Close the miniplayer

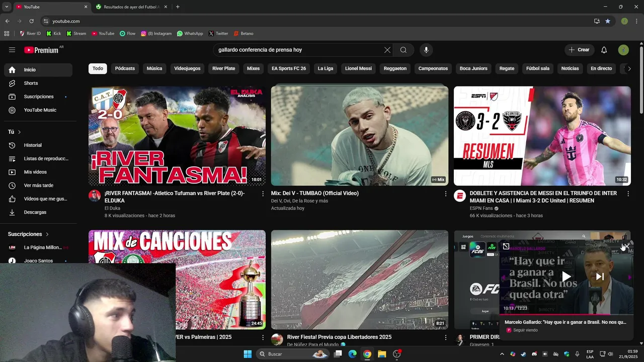point(626,246)
